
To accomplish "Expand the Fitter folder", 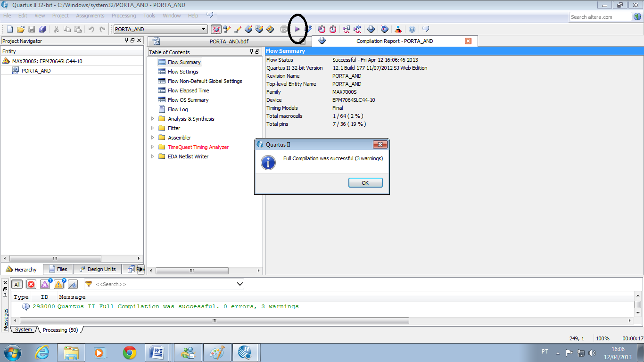I will 152,128.
